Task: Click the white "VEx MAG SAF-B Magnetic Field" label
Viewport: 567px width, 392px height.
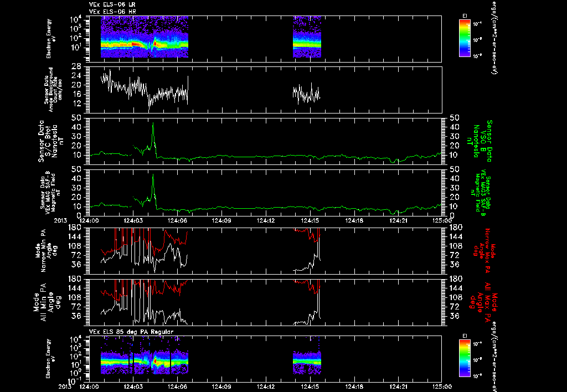Action: [50, 192]
